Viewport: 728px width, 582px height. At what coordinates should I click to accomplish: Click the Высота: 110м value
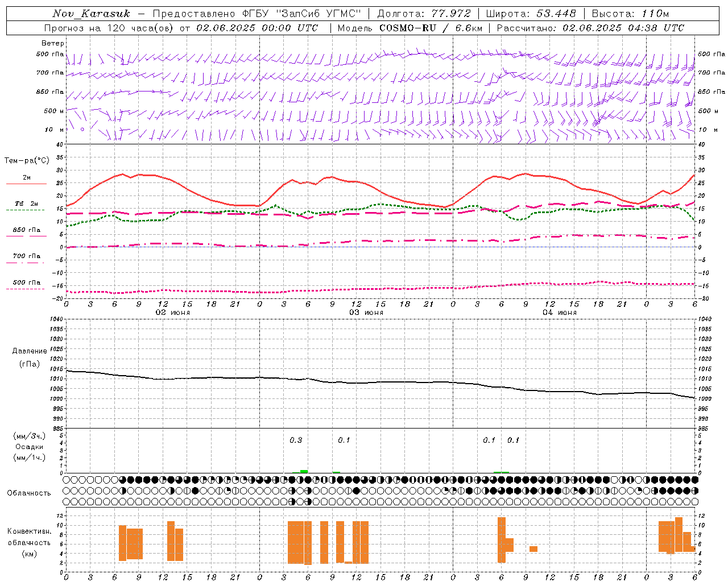click(630, 14)
